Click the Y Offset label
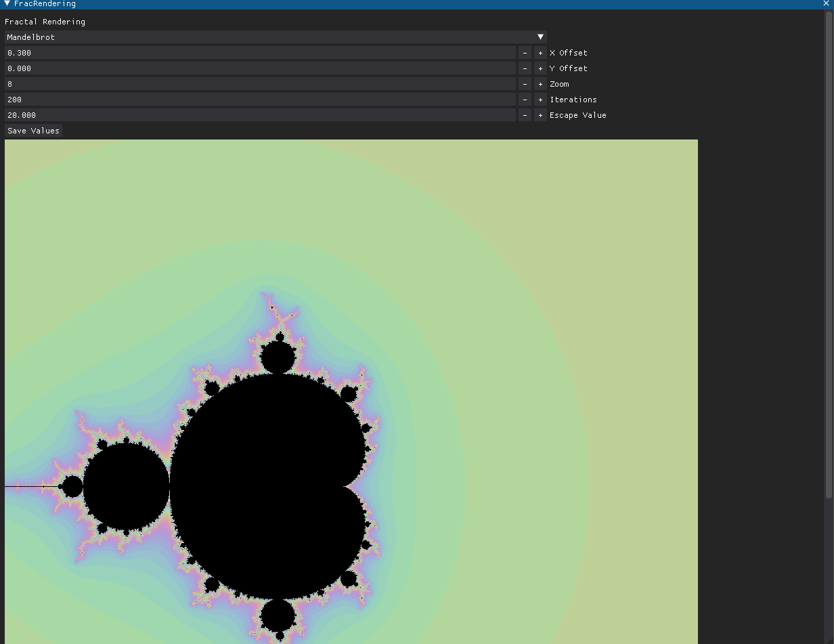The height and width of the screenshot is (644, 834). click(569, 68)
